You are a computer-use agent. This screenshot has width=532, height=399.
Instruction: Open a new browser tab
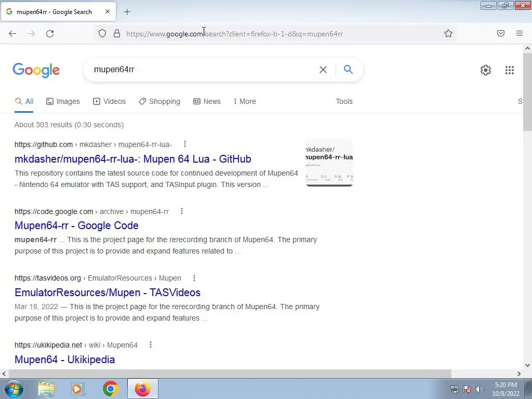pyautogui.click(x=127, y=12)
